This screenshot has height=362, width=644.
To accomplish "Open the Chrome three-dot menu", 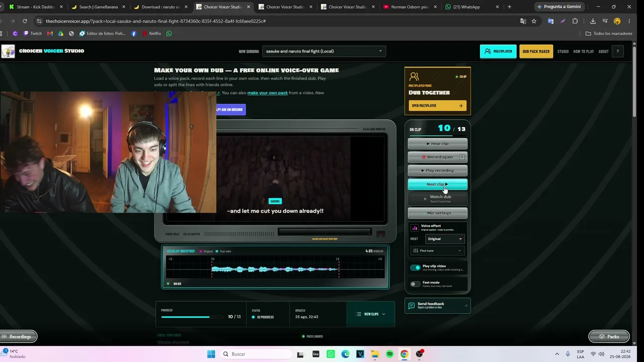I will tap(629, 21).
